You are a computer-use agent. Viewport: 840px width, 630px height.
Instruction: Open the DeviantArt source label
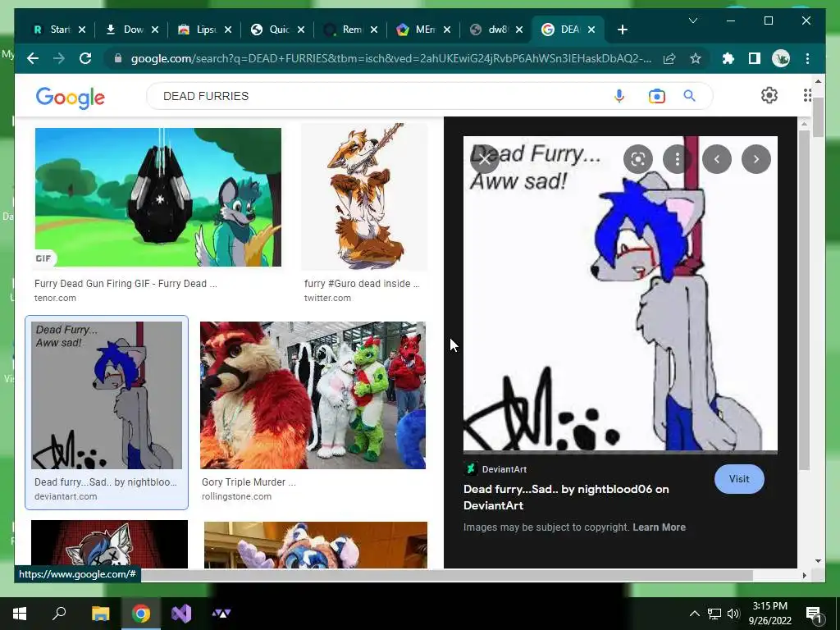(x=504, y=469)
